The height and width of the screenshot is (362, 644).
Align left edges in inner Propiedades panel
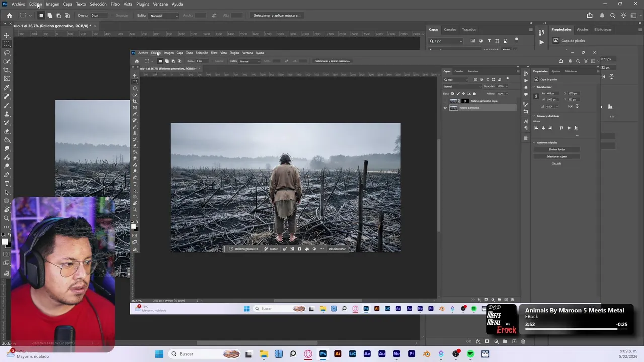coord(536,128)
